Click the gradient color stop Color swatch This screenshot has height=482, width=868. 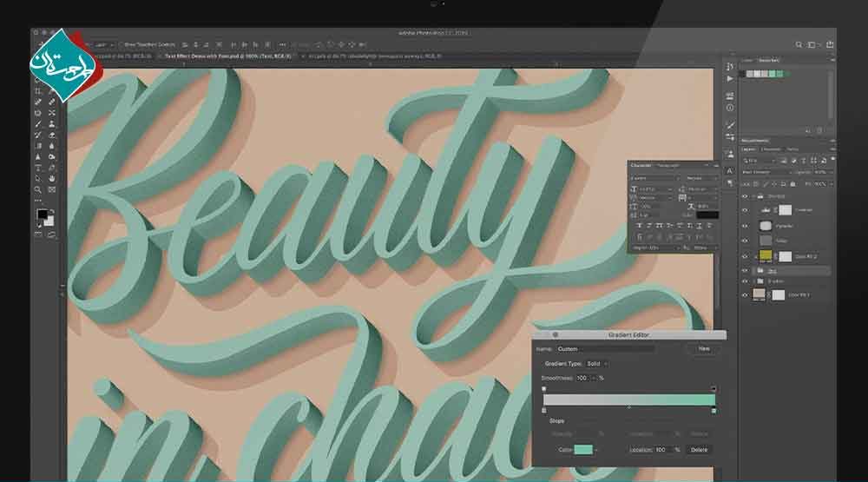583,450
